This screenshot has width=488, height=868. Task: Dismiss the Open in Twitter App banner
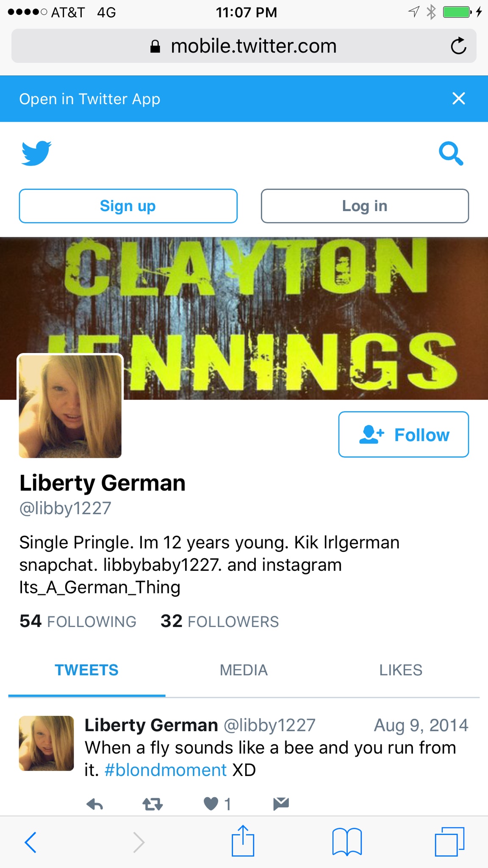pos(459,98)
